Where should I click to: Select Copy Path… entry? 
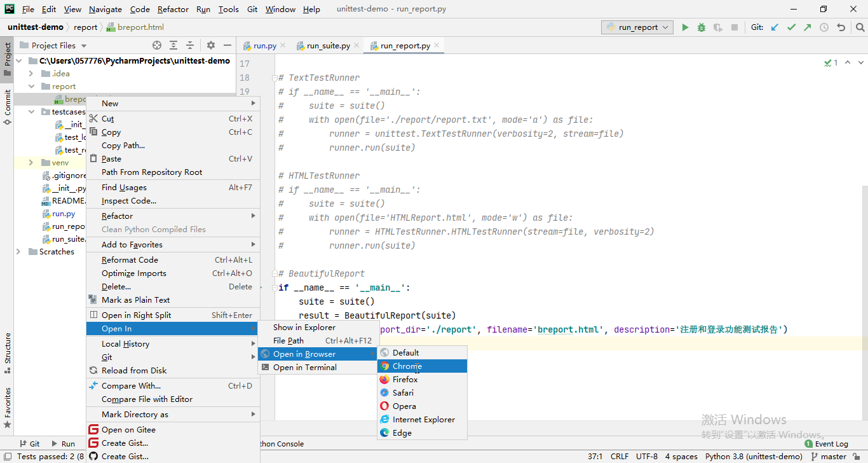tap(173, 146)
